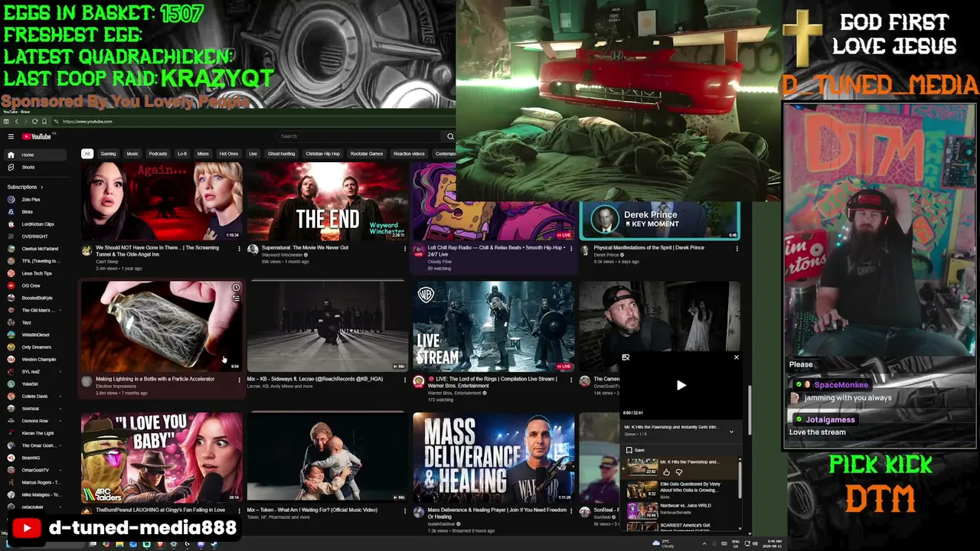This screenshot has height=551, width=980.
Task: Add lightning bottle video to queue
Action: click(236, 300)
